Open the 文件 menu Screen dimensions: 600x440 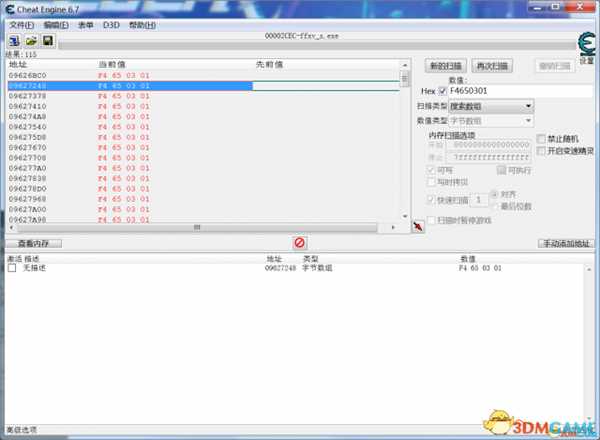[x=20, y=24]
